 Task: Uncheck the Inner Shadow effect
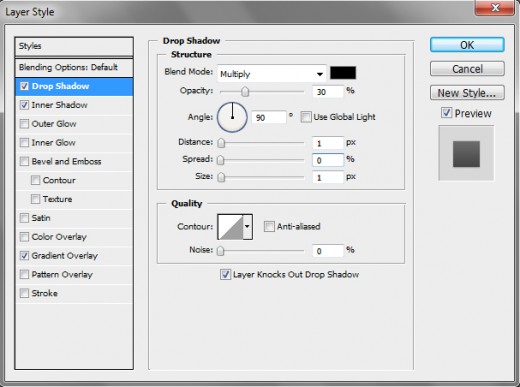click(x=24, y=105)
